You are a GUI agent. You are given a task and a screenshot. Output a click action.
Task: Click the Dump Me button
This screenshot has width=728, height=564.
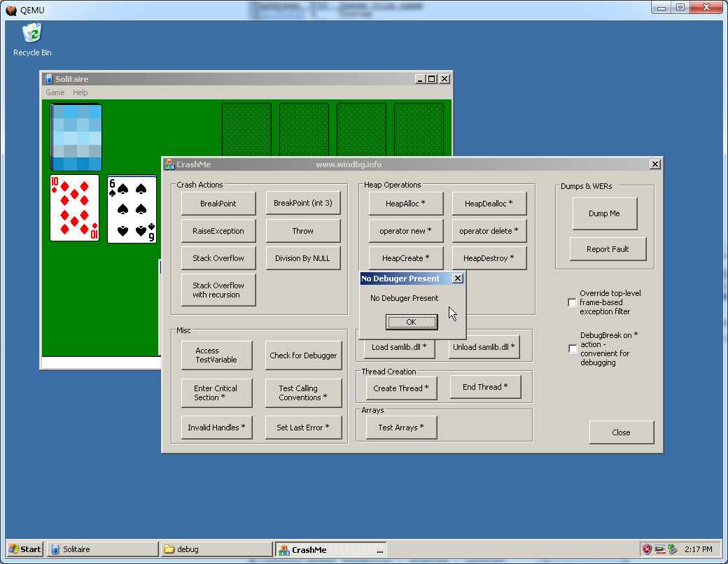(x=605, y=213)
